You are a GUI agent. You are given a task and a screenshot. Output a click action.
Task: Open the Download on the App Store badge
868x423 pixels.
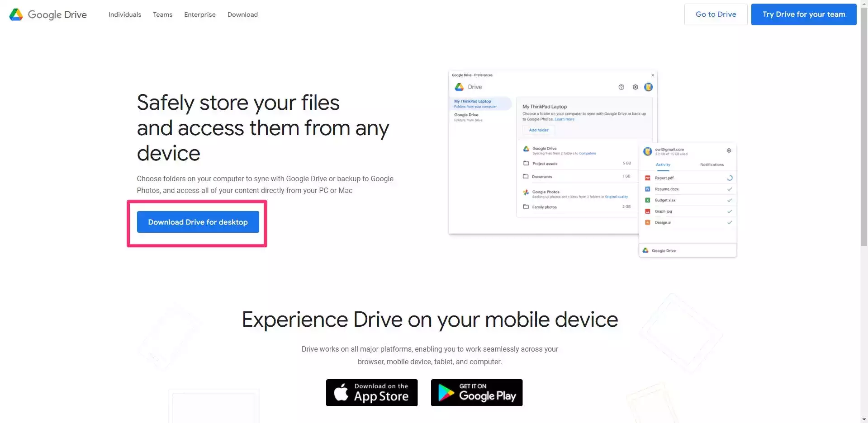tap(372, 393)
